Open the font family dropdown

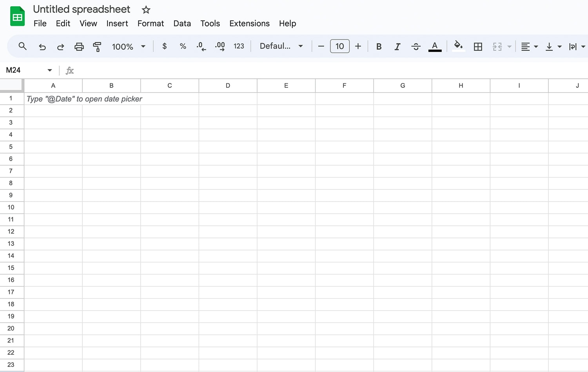[281, 46]
